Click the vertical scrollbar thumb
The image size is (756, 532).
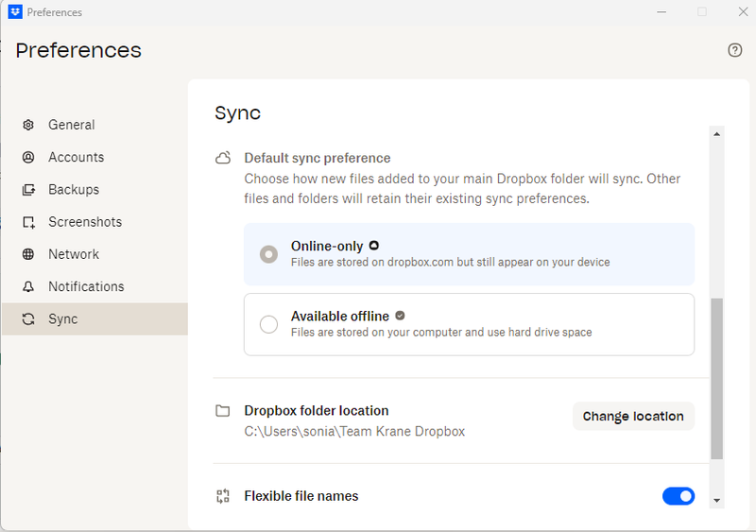[716, 378]
